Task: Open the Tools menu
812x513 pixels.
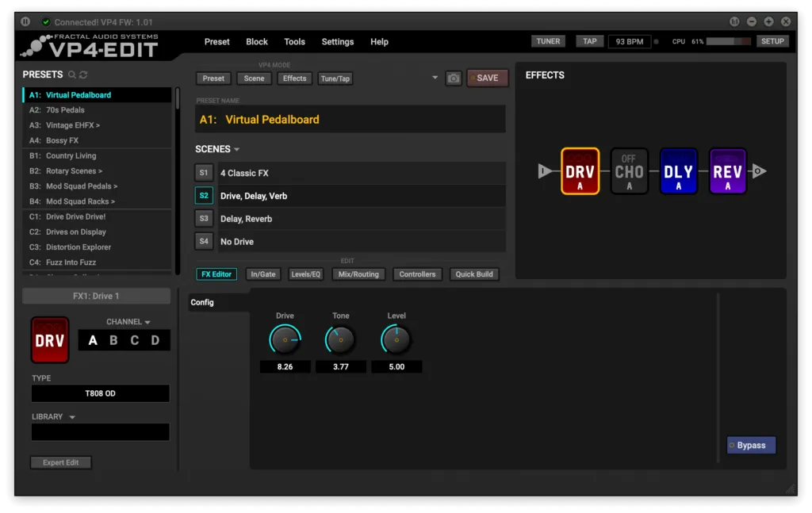Action: [x=294, y=42]
